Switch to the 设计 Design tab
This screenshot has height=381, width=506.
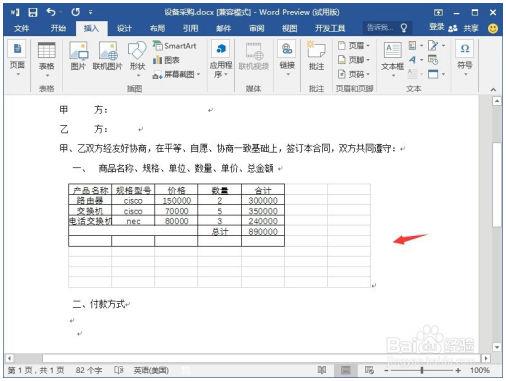pos(124,28)
